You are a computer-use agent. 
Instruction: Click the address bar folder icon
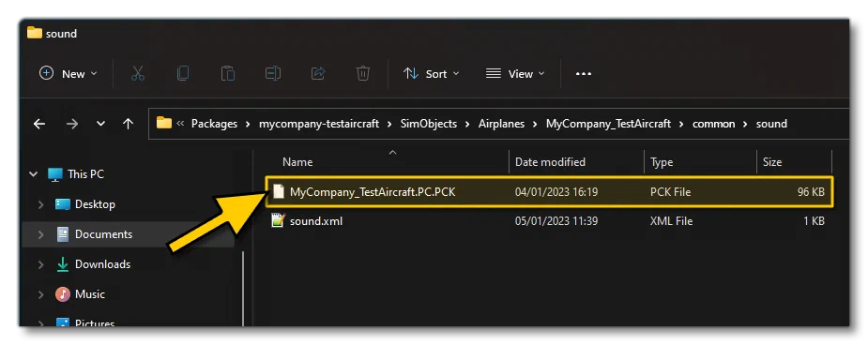[x=164, y=123]
